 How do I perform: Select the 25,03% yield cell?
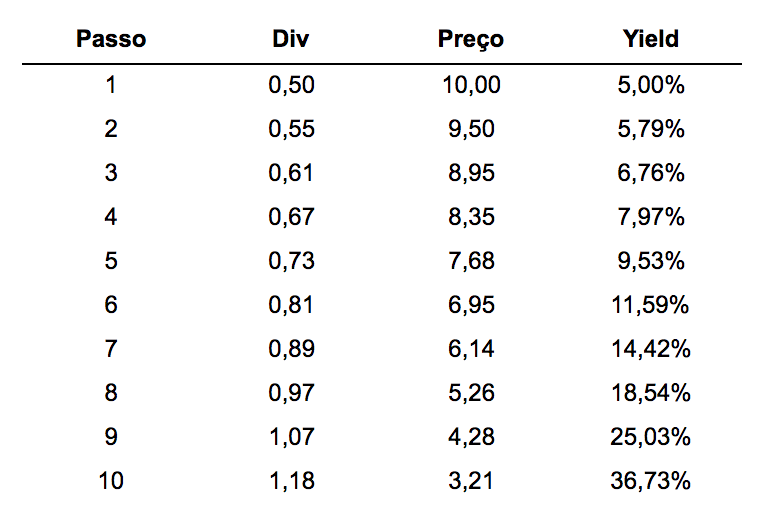651,437
